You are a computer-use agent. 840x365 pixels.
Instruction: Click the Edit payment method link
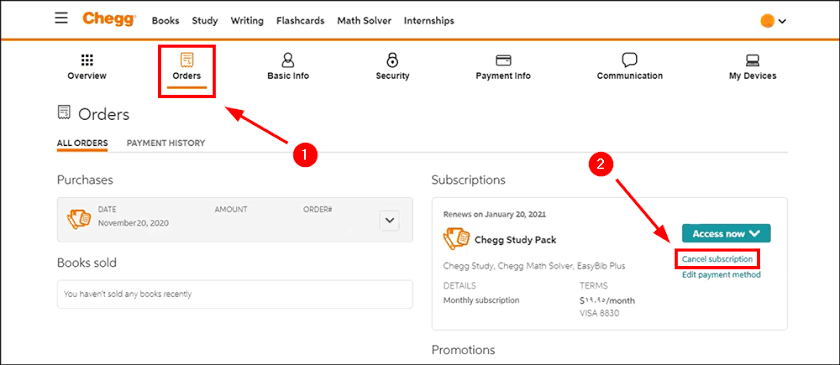click(x=721, y=275)
